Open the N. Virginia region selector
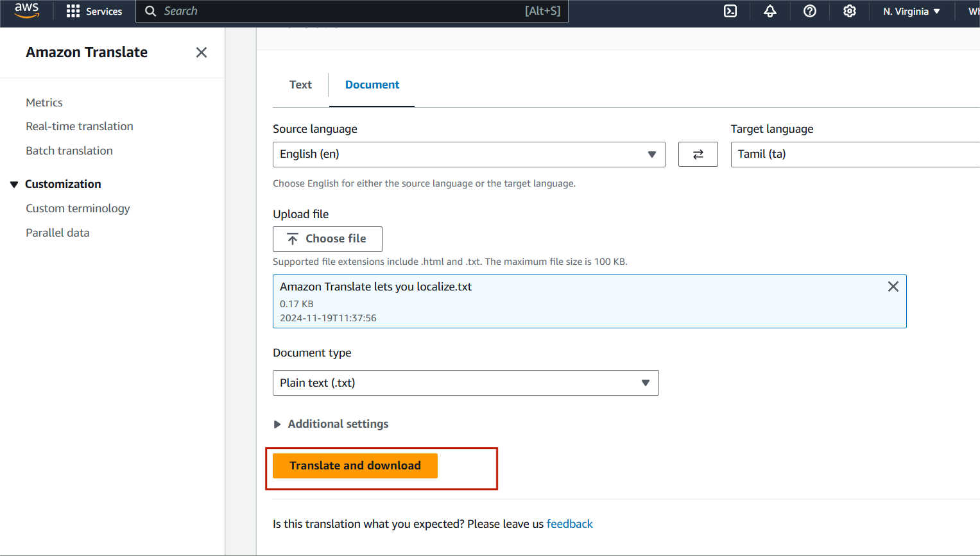The height and width of the screenshot is (556, 980). pos(911,11)
